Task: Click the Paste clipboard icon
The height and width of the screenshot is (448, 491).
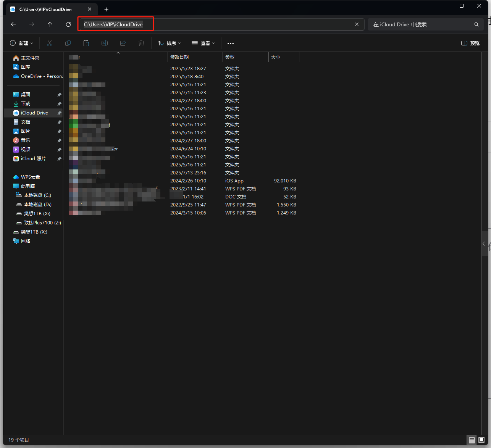Action: [86, 43]
